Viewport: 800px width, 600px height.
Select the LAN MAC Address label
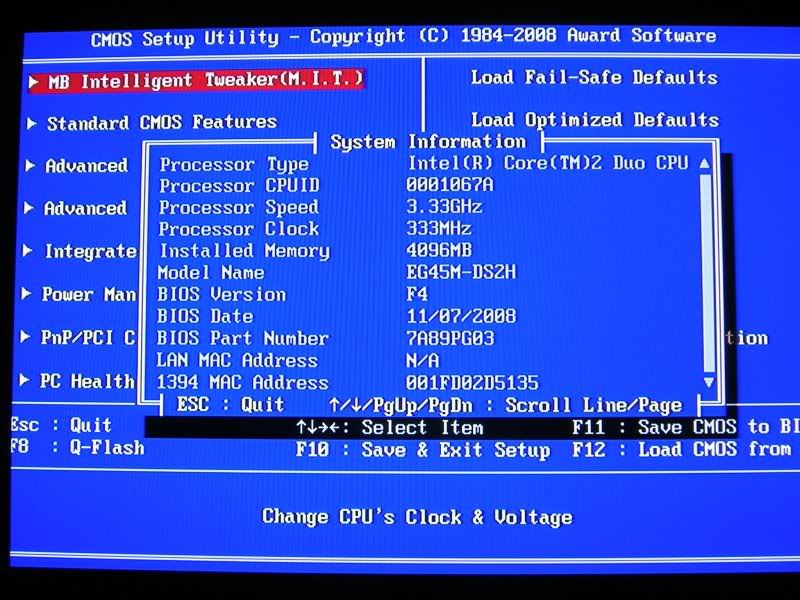coord(237,360)
